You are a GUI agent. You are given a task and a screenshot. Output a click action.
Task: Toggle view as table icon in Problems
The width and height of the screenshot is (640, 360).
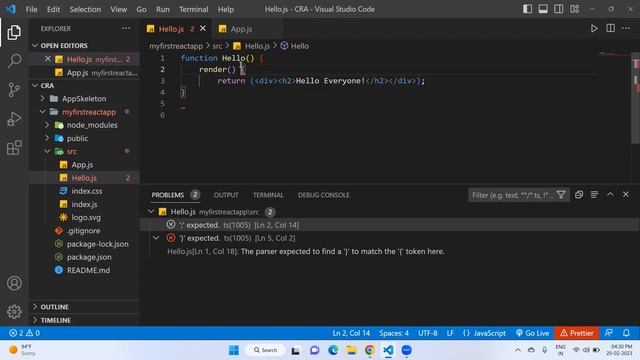594,195
